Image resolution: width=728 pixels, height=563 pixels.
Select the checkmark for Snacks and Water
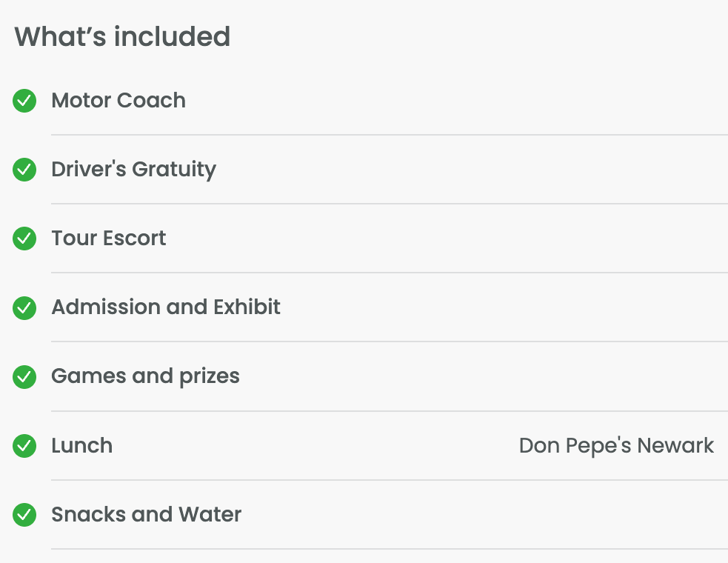[x=24, y=515]
